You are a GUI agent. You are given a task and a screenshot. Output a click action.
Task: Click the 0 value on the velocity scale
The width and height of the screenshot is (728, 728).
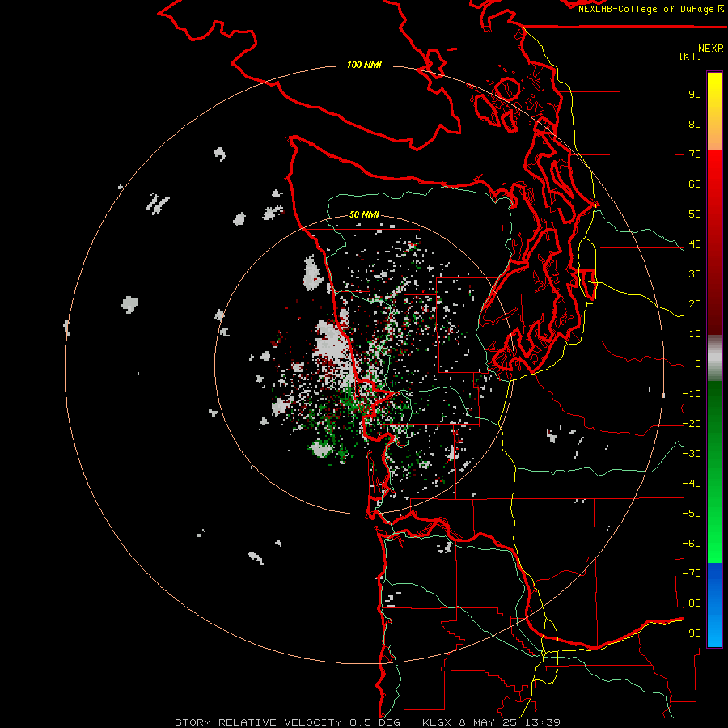pos(698,364)
